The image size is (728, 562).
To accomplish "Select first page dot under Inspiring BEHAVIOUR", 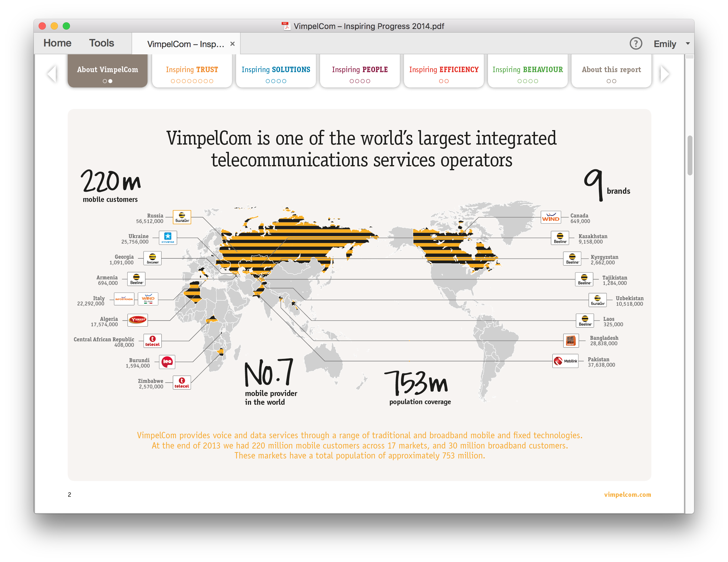I will click(x=520, y=81).
